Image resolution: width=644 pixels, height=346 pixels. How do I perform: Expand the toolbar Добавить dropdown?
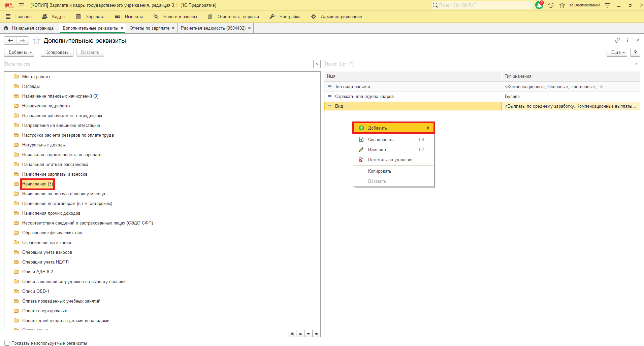(19, 53)
